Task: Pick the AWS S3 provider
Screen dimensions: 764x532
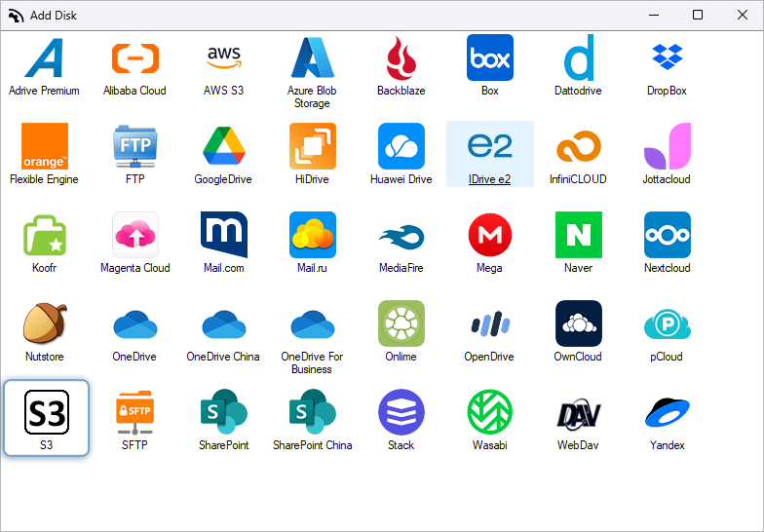Action: point(224,57)
